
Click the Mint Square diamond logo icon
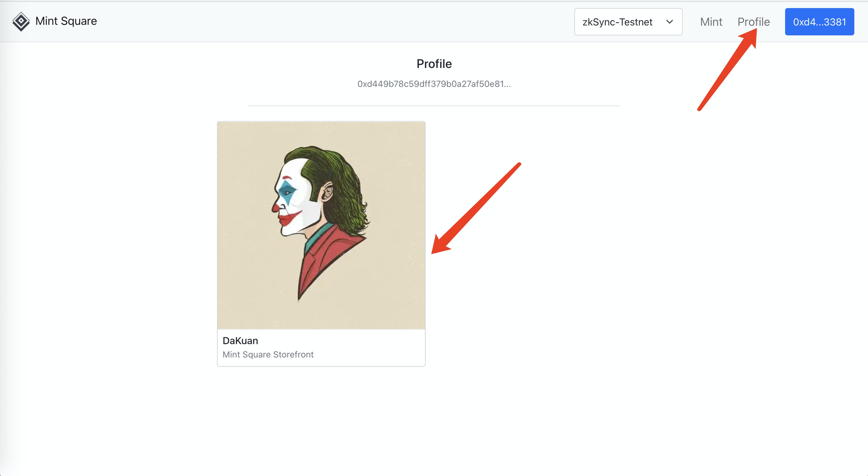pyautogui.click(x=21, y=21)
